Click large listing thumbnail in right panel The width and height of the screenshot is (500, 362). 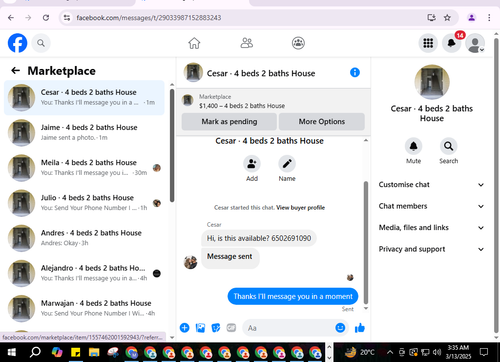click(x=432, y=82)
